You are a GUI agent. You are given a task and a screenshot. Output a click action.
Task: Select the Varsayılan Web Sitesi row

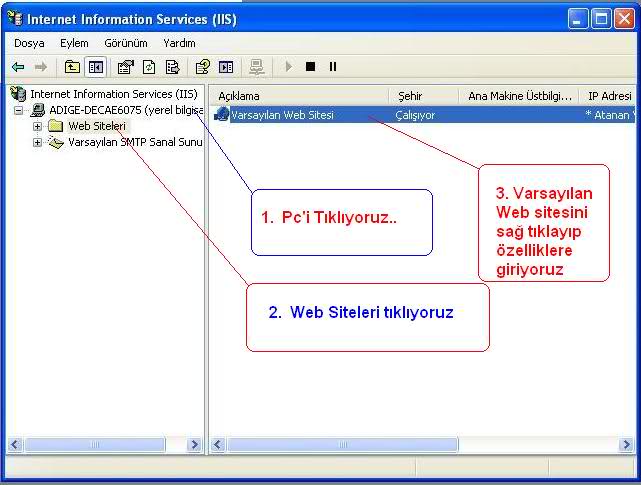click(424, 115)
